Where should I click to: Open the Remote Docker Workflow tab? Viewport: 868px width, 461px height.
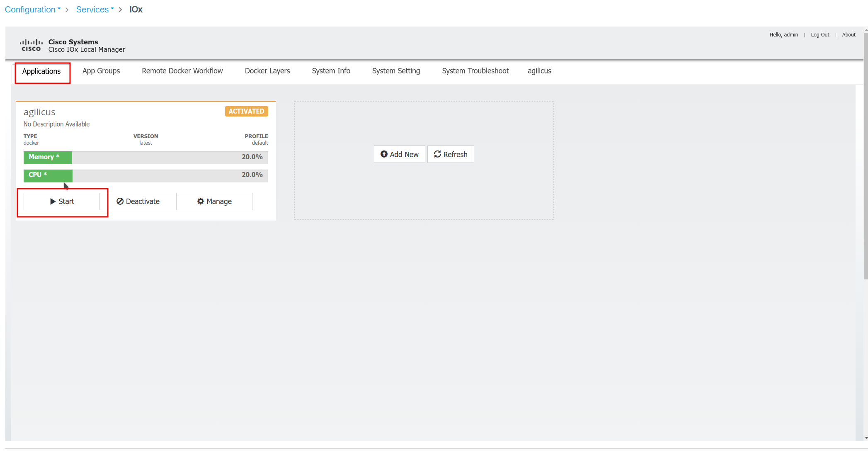182,71
